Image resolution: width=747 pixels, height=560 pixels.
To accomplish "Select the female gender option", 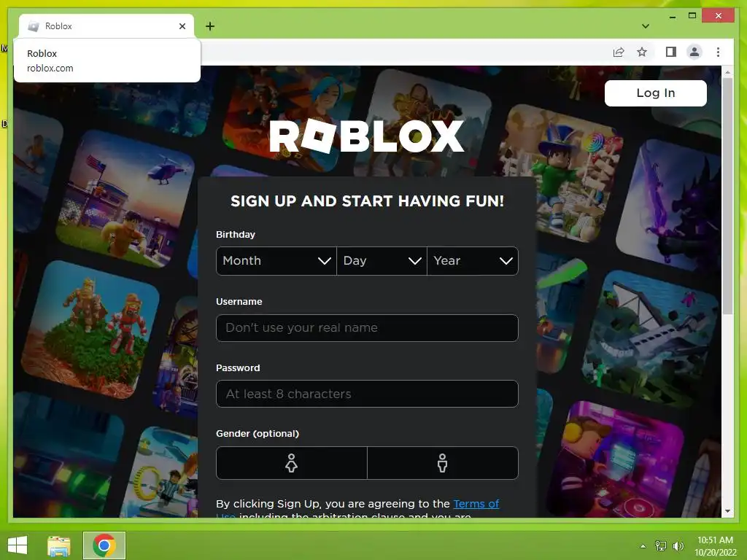I will tap(292, 463).
